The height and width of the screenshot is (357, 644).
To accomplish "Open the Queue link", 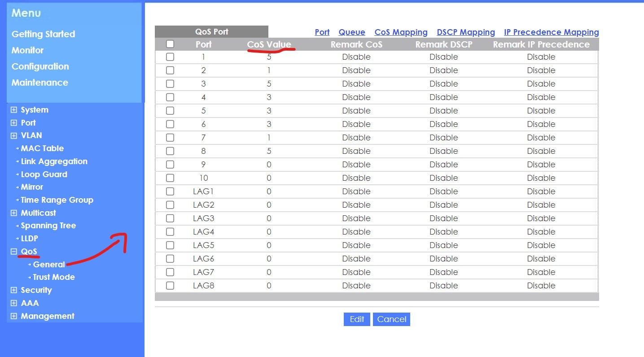I will (352, 32).
